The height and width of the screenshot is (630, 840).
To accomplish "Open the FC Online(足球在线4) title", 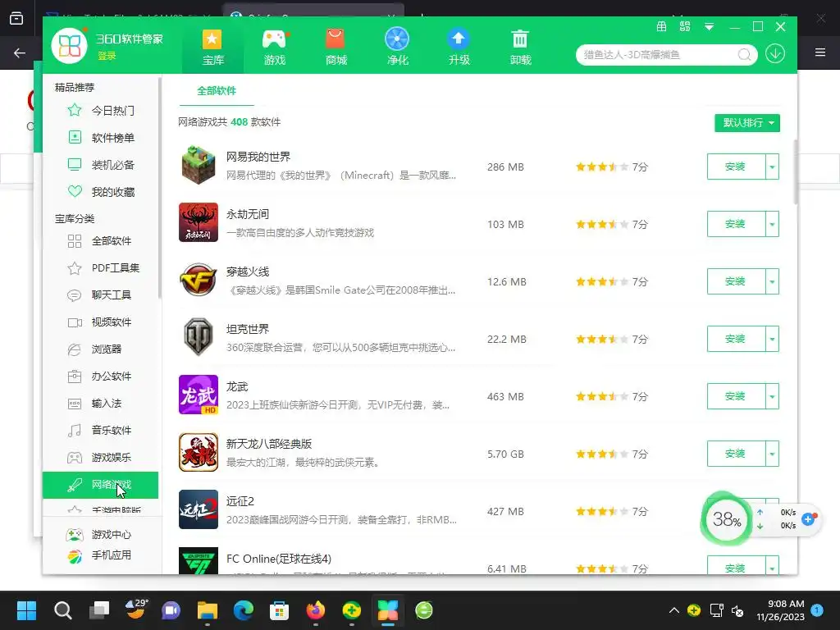I will click(x=279, y=559).
